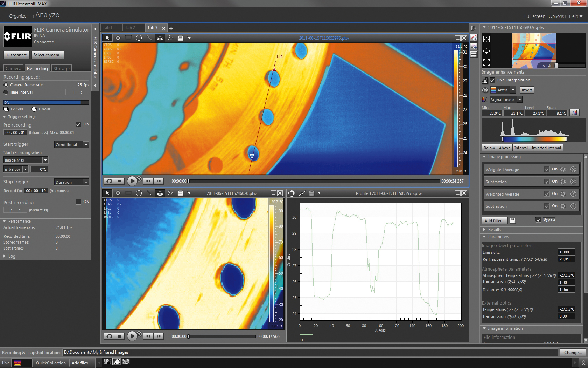
Task: Select the line measurement tool
Action: point(149,38)
